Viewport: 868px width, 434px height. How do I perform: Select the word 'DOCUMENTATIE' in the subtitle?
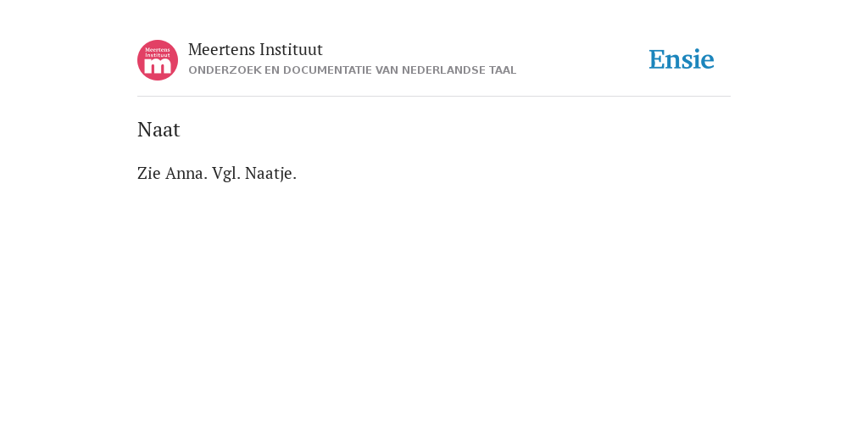pos(328,70)
